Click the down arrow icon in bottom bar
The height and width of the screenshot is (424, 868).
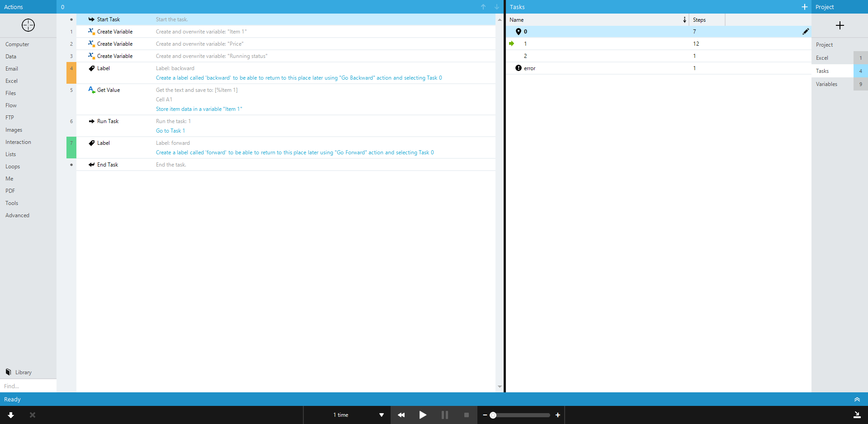(11, 415)
